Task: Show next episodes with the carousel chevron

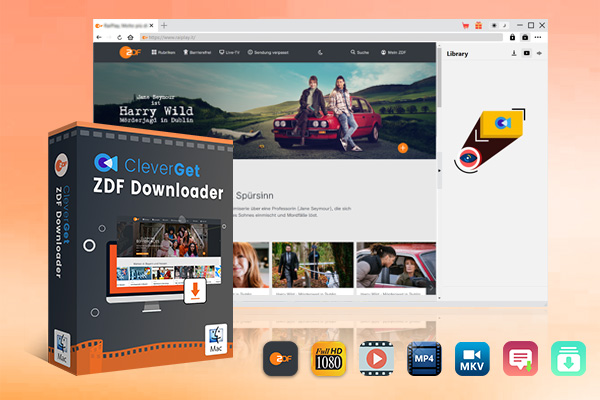Action: coord(431,287)
